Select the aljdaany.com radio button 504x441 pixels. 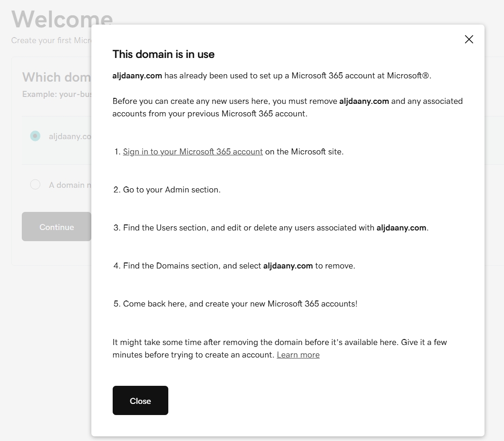(x=35, y=136)
